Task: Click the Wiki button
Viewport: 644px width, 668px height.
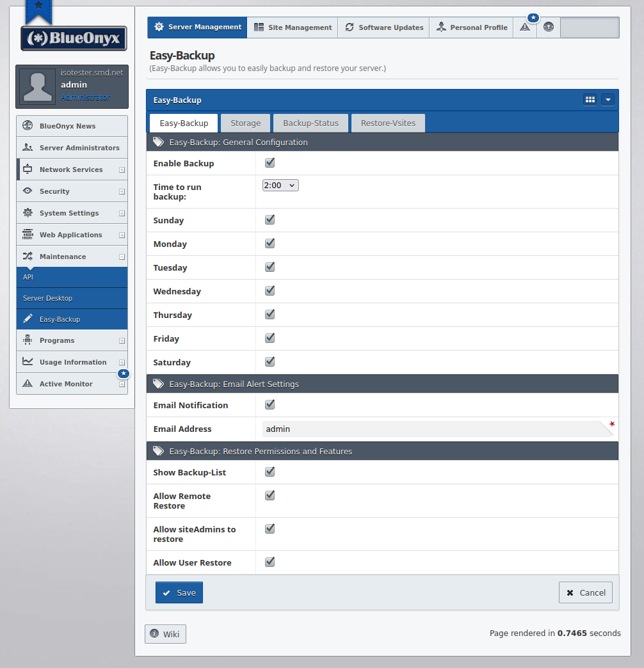Action: click(x=165, y=634)
